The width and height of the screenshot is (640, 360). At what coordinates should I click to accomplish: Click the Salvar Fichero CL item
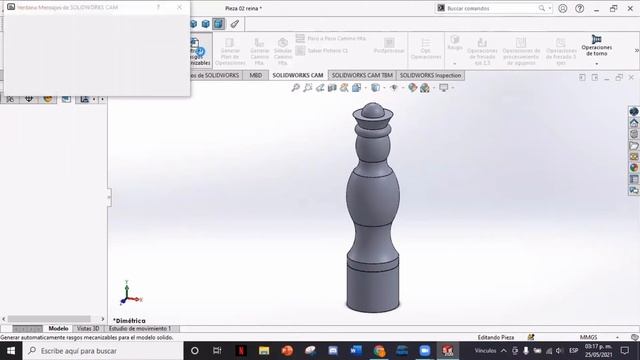[x=322, y=51]
